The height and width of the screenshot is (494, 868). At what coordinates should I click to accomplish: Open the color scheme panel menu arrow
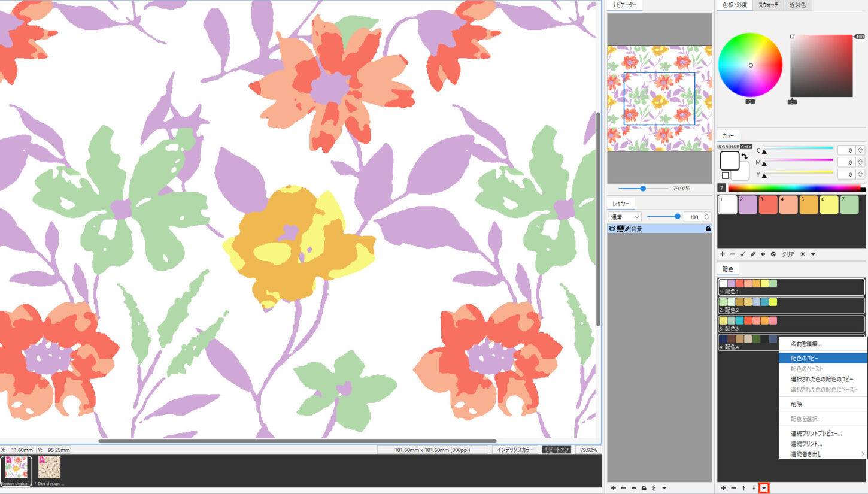(x=764, y=488)
